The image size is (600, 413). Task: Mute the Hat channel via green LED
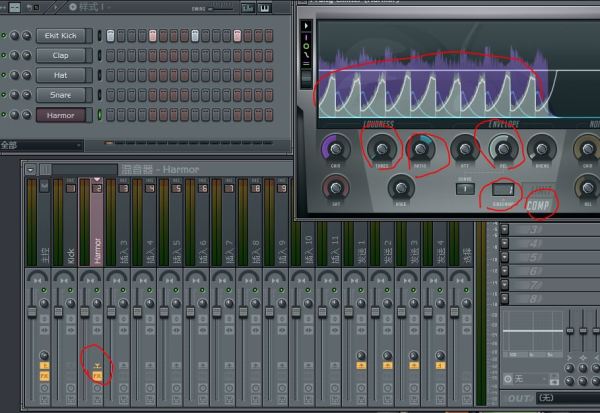[4, 75]
